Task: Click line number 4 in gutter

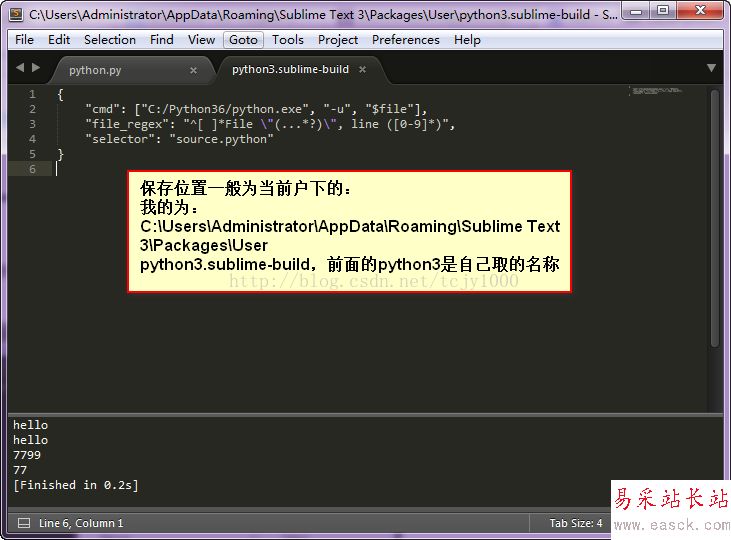Action: click(32, 139)
